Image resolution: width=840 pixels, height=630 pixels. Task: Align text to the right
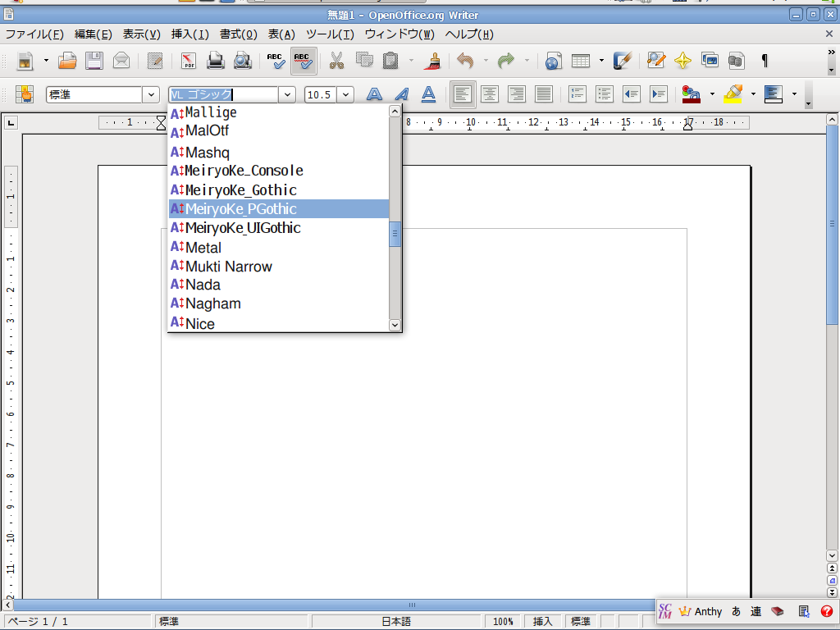(x=517, y=94)
